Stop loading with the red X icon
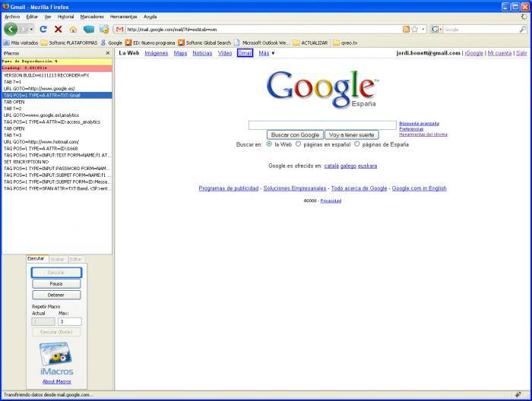The width and height of the screenshot is (532, 401). pos(59,30)
